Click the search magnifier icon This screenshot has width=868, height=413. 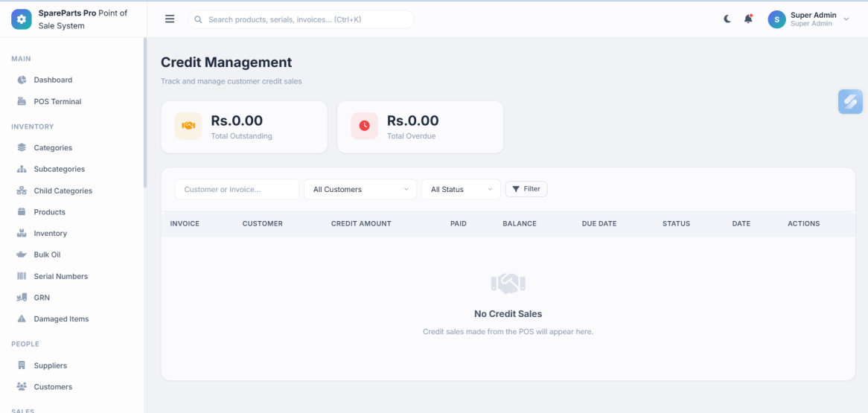tap(198, 19)
